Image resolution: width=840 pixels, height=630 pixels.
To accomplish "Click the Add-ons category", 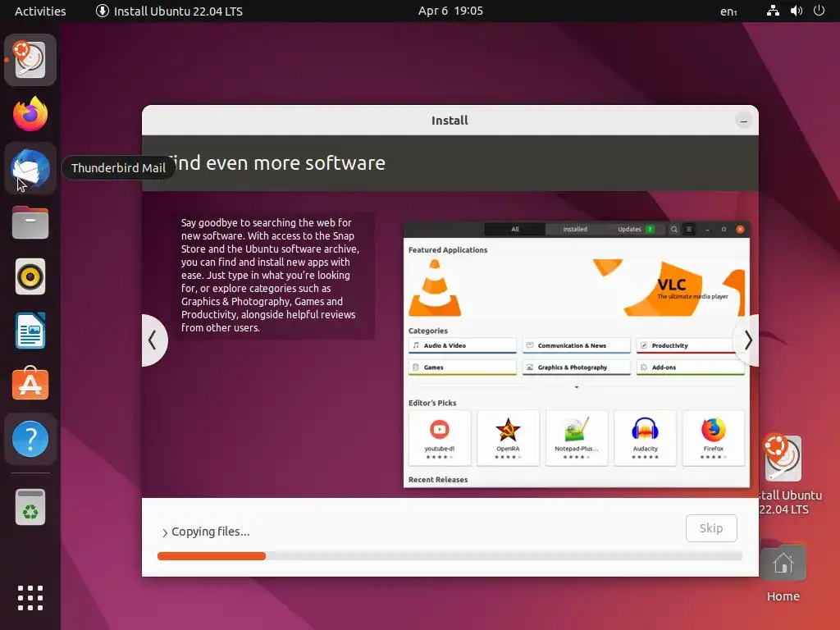I will (x=691, y=367).
